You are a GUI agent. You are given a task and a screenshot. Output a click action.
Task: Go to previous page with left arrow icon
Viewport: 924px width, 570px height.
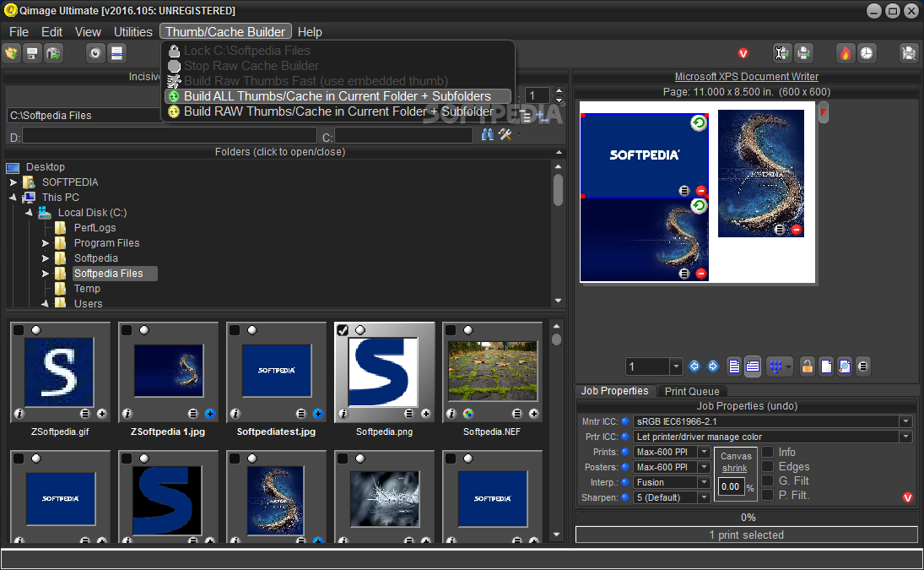[694, 366]
